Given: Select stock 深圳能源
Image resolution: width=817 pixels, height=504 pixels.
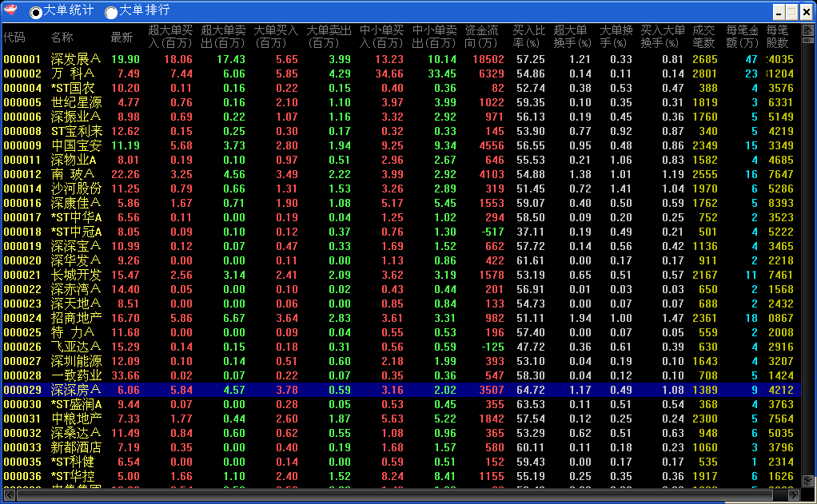Looking at the screenshot, I should 76,361.
